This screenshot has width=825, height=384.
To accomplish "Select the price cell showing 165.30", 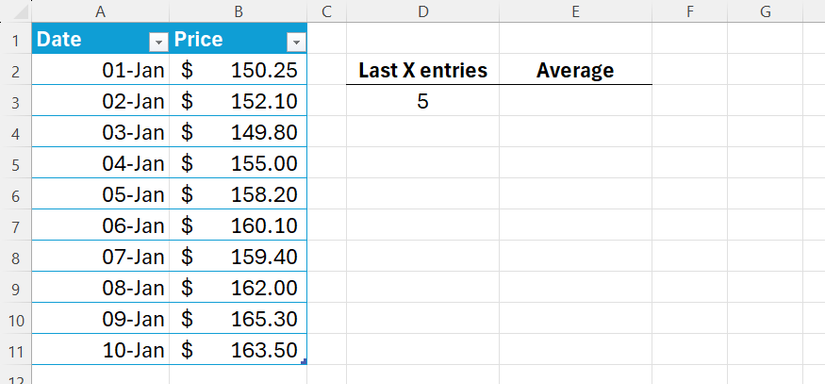I will [x=238, y=318].
